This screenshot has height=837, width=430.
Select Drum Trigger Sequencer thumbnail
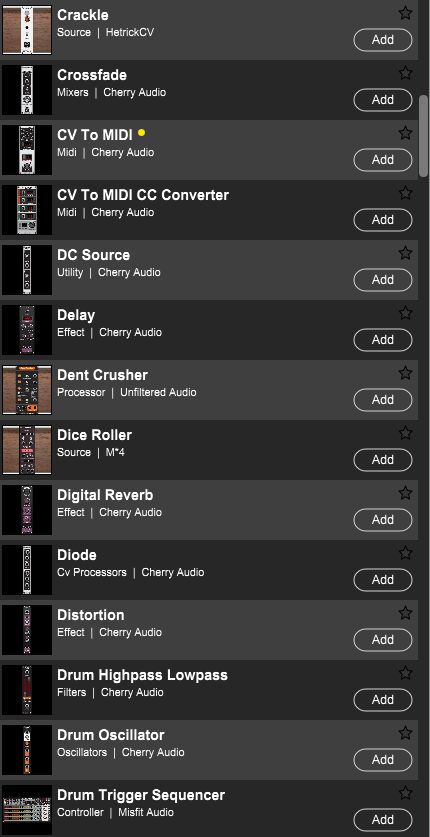(27, 810)
